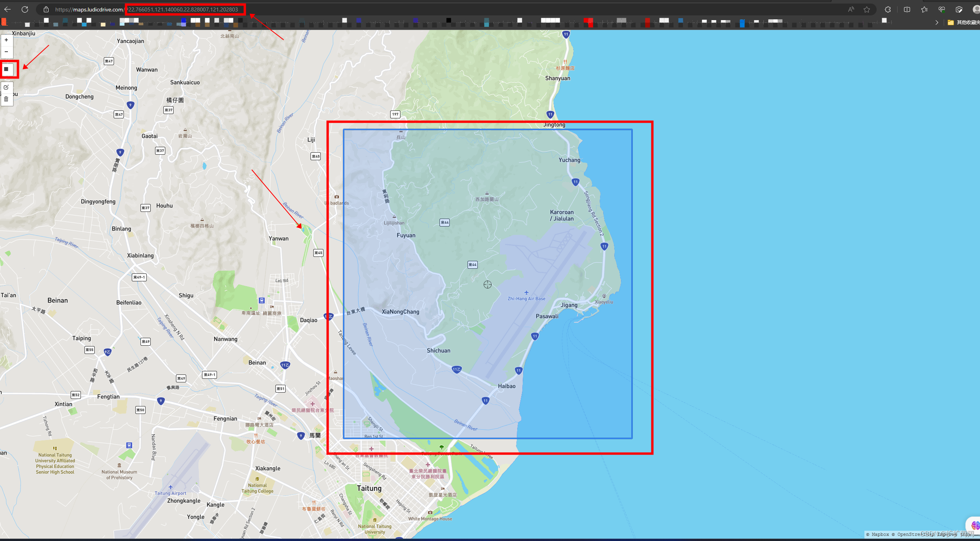The width and height of the screenshot is (980, 541).
Task: Zoom out using the minus icon
Action: (x=6, y=52)
